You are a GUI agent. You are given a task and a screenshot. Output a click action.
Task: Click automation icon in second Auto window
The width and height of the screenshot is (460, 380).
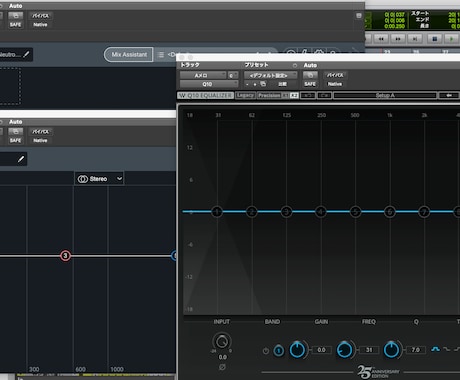15,132
